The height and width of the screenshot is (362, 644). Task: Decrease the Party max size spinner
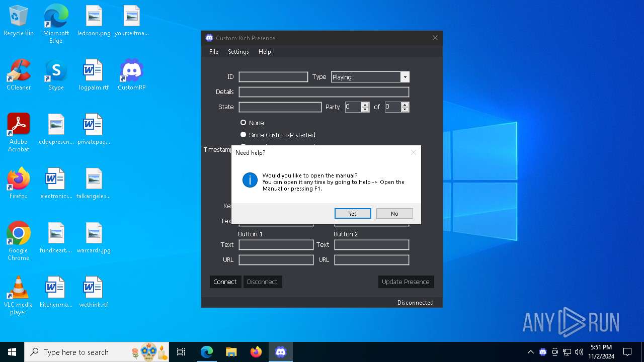(x=405, y=110)
